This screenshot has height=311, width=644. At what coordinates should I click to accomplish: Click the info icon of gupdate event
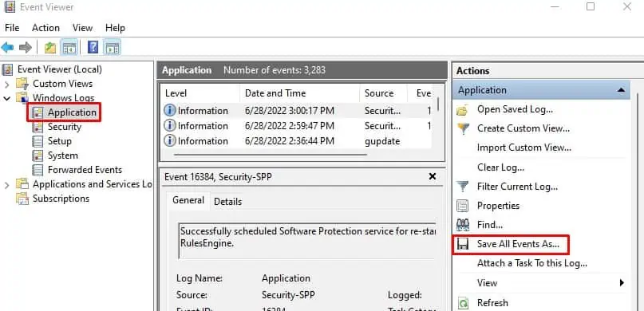[x=170, y=141]
